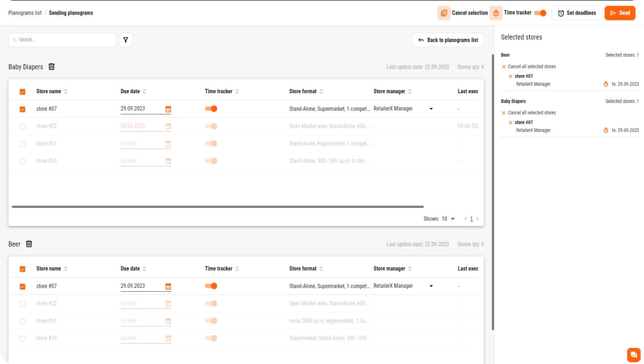The height and width of the screenshot is (364, 644).
Task: Expand the Shown: 10 rows-per-page dropdown
Action: tap(448, 219)
